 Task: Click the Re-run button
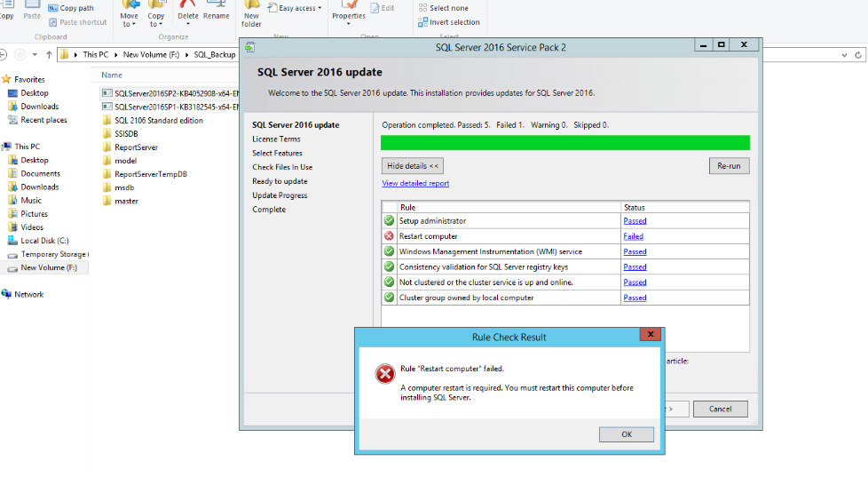(x=729, y=165)
